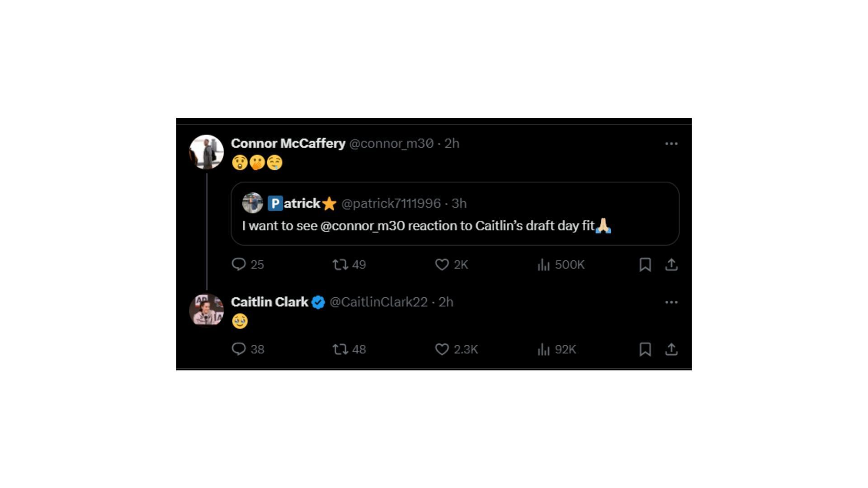Open Caitlin Clark's profile avatar

click(x=206, y=310)
